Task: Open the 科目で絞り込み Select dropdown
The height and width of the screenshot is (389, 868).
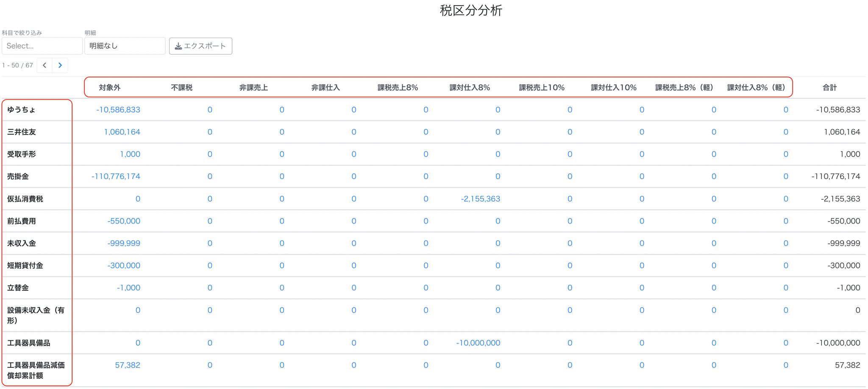Action: pos(42,46)
